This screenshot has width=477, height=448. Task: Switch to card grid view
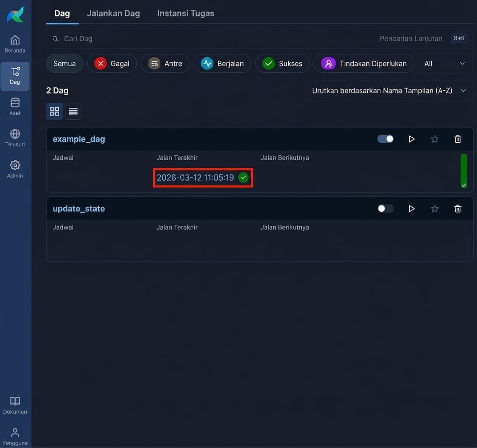55,111
